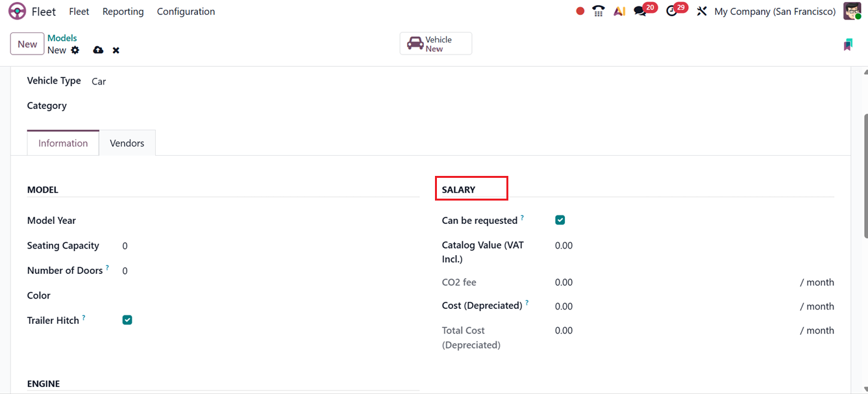Image resolution: width=868 pixels, height=394 pixels.
Task: Open the Fleet menu
Action: pyautogui.click(x=79, y=11)
